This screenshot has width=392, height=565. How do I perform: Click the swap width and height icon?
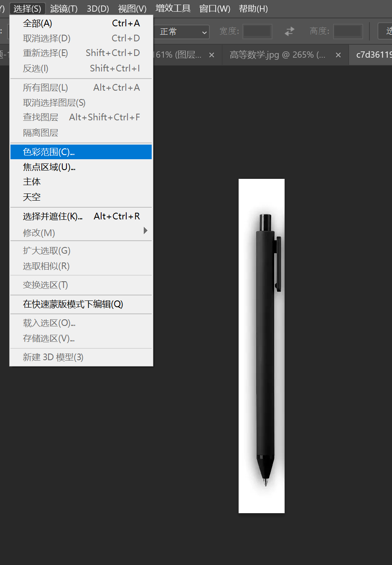tap(290, 31)
